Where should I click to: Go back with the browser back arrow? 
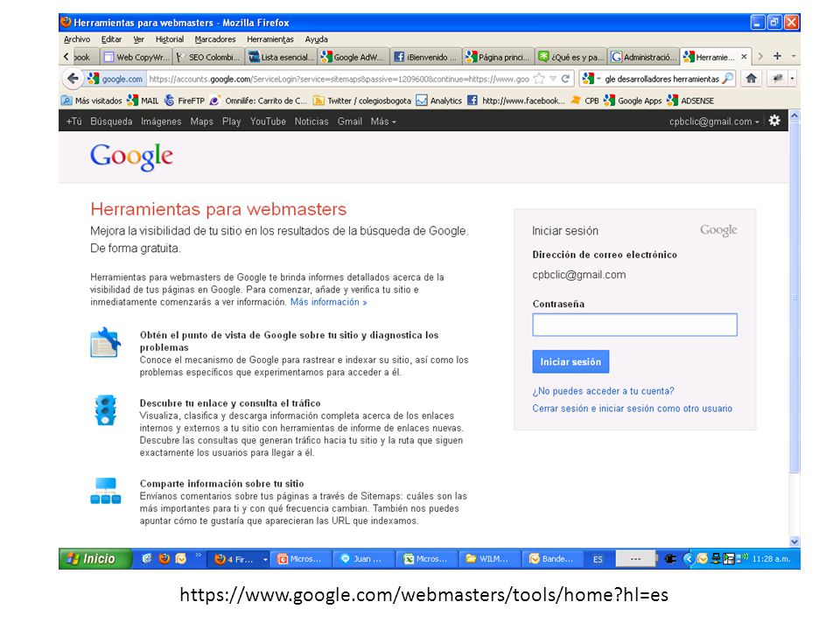(x=73, y=79)
